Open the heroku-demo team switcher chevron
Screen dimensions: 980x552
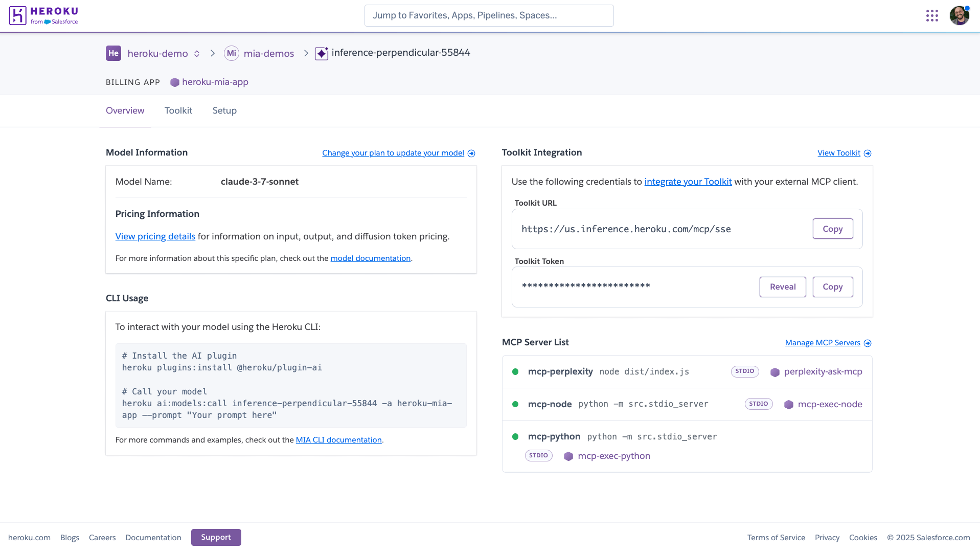pos(196,53)
